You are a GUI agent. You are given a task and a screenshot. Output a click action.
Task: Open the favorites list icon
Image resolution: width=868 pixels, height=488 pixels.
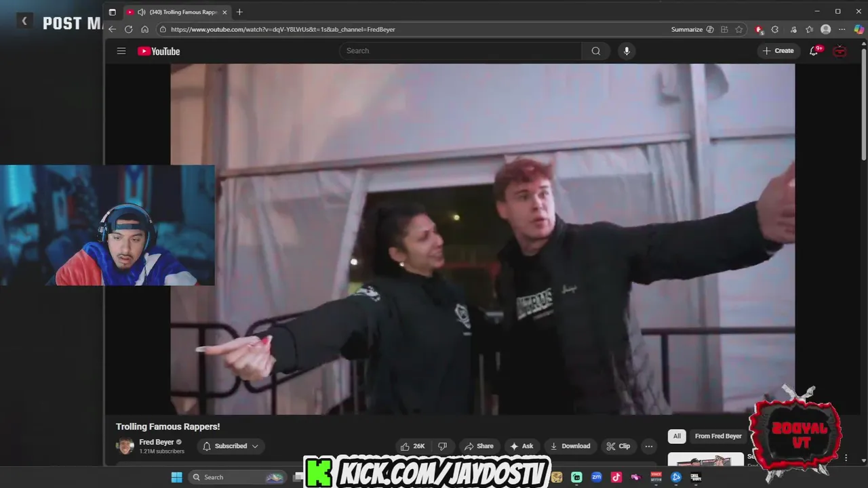tap(809, 29)
